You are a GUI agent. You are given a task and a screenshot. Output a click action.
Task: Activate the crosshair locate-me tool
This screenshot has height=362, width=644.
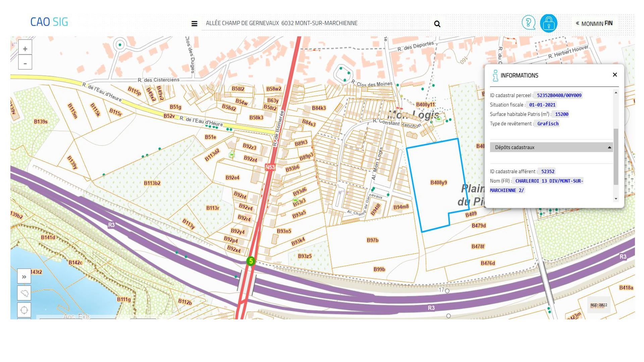coord(24,310)
